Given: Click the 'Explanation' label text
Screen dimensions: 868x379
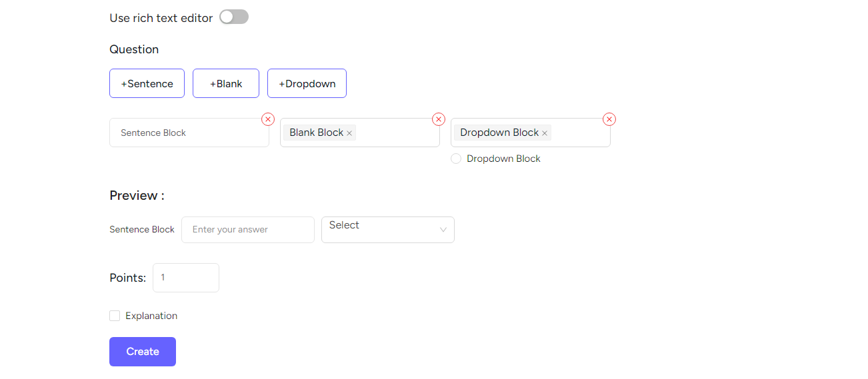Looking at the screenshot, I should tap(151, 316).
